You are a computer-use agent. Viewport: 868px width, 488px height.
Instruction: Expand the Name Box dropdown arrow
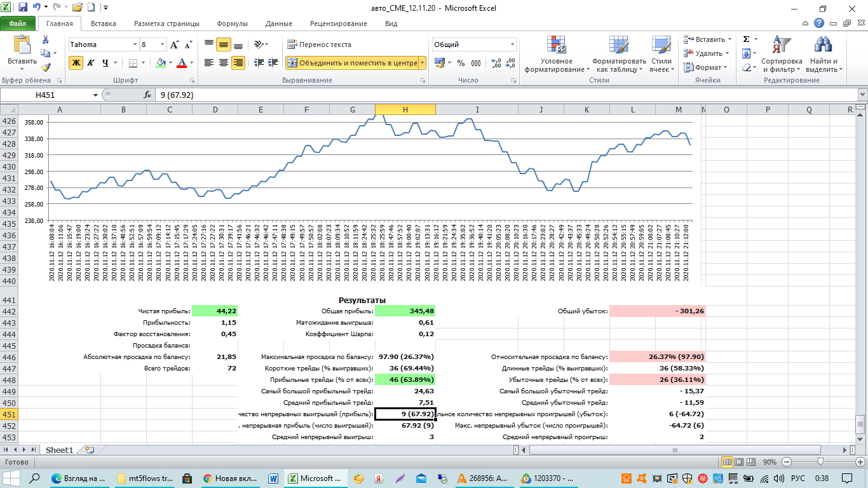[x=96, y=95]
